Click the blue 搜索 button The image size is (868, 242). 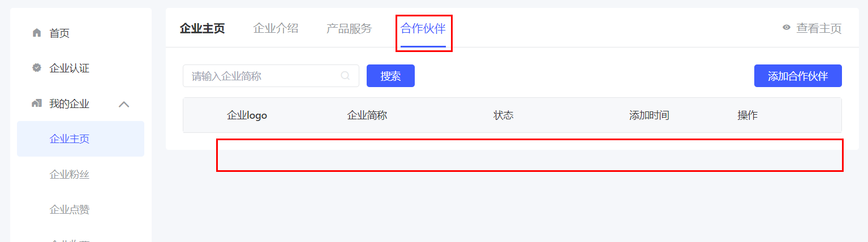pyautogui.click(x=390, y=76)
